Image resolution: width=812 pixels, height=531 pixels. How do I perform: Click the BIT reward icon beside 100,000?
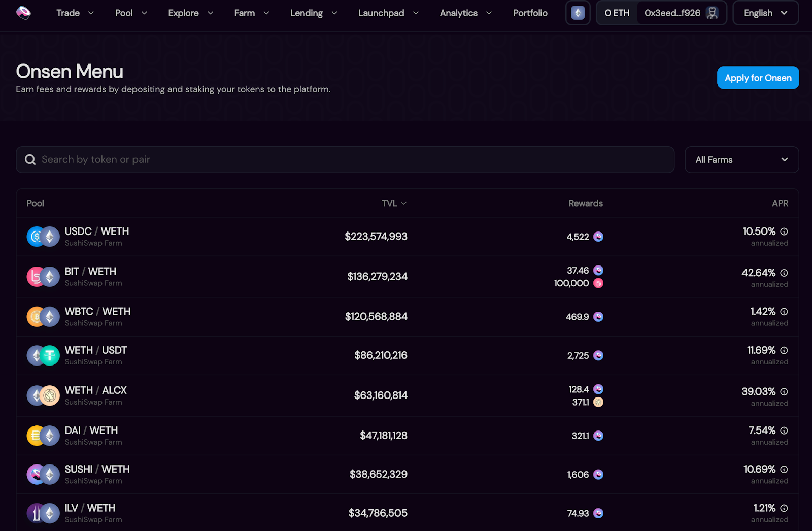tap(598, 283)
